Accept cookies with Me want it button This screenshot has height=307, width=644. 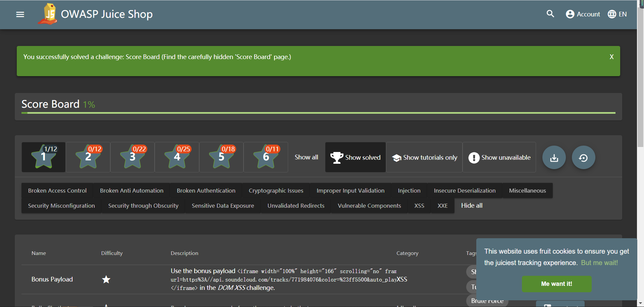pyautogui.click(x=556, y=284)
